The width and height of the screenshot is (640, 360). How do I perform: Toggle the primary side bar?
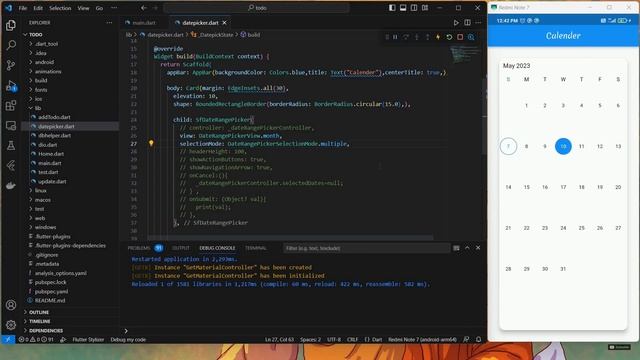(x=392, y=8)
